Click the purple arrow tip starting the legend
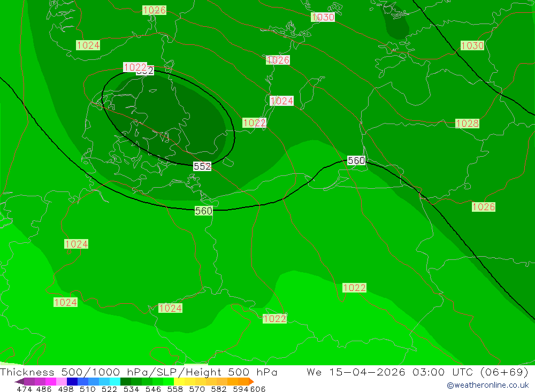 (x=19, y=381)
